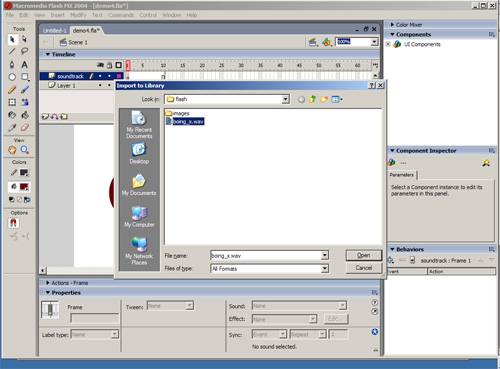
Task: Select the Eyedropper tool
Action: coord(12,128)
